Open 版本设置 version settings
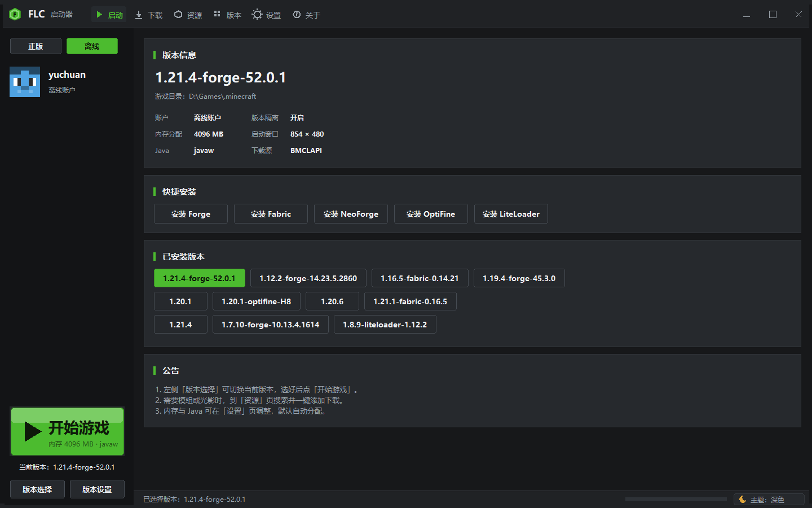This screenshot has width=812, height=508. click(97, 489)
